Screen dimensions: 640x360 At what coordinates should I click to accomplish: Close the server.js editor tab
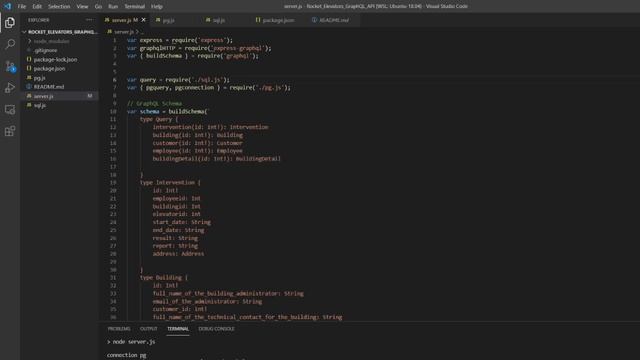pyautogui.click(x=143, y=20)
